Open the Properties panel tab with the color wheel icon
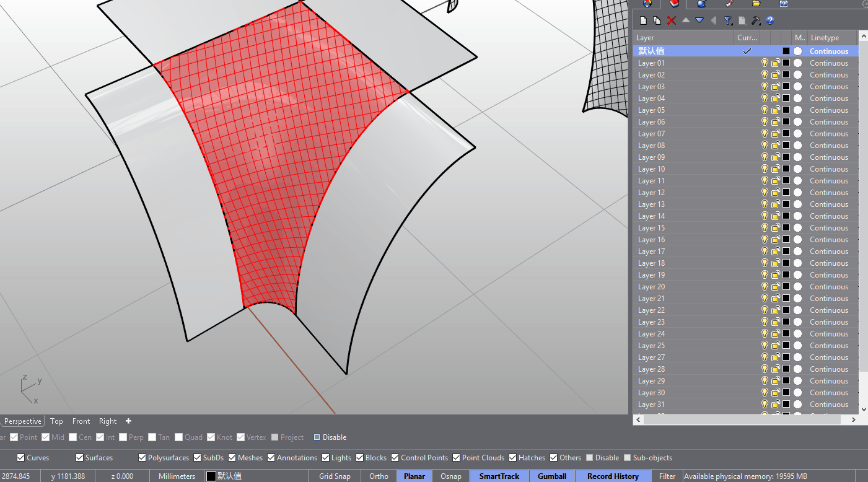This screenshot has height=482, width=868. point(647,3)
